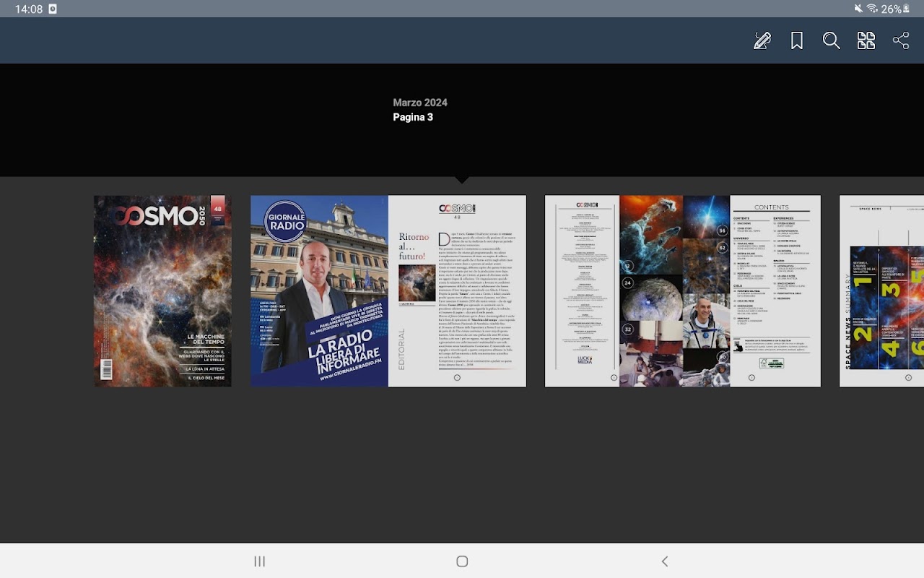Bookmark the current page
Screen dimensions: 924x578
[x=797, y=40]
